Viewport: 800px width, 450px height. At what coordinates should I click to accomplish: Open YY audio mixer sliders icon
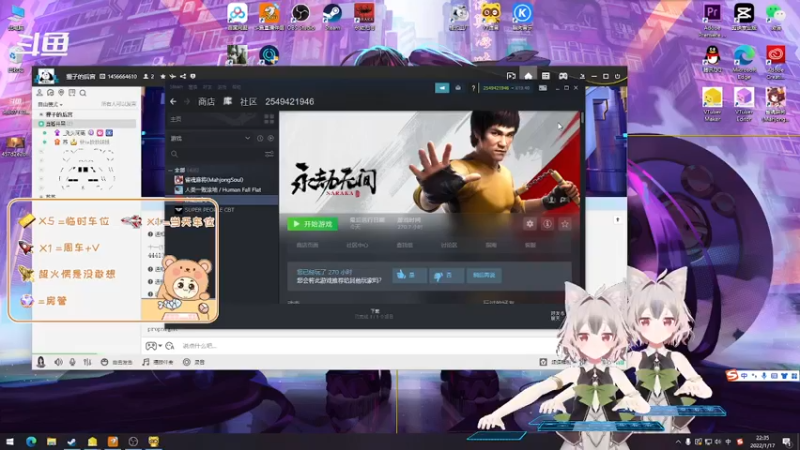(87, 362)
